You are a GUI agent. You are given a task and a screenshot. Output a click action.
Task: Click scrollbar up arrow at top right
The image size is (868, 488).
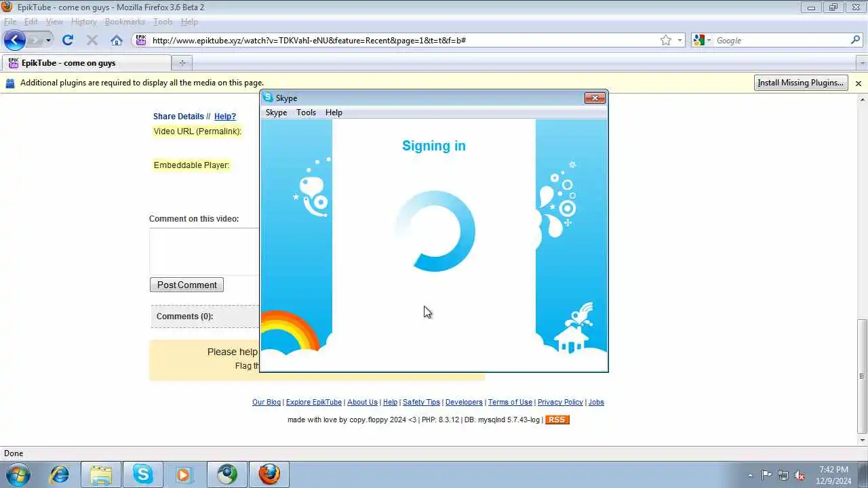[x=862, y=99]
